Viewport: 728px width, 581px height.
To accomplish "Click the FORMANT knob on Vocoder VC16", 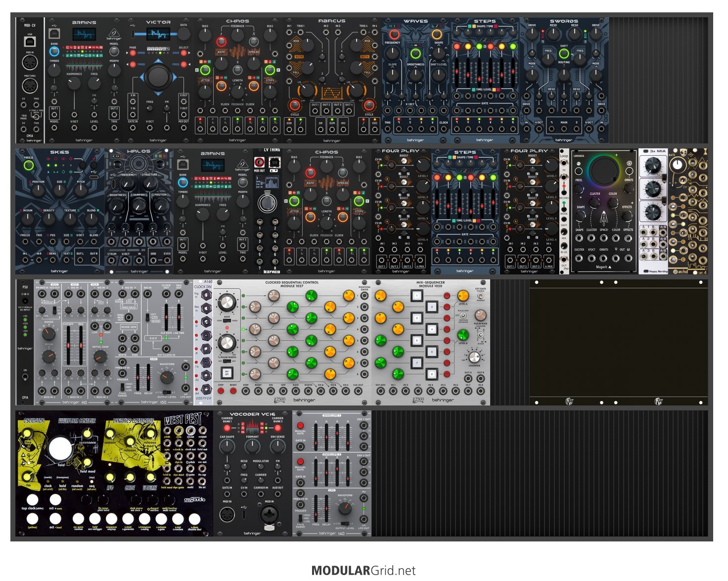I will [252, 447].
